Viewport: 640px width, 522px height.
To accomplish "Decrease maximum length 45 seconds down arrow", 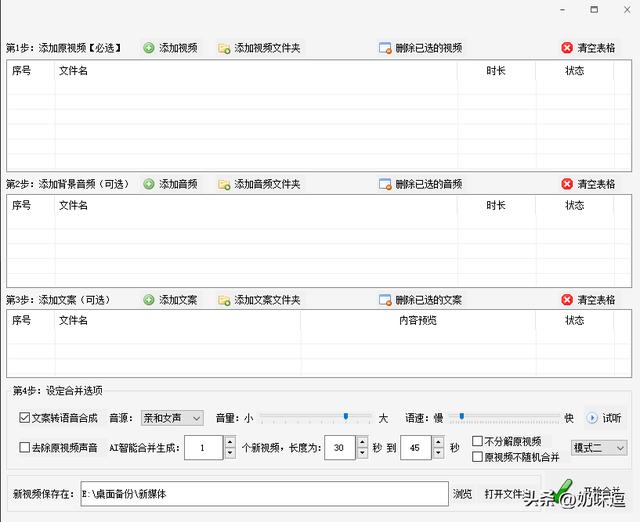I will click(x=438, y=453).
